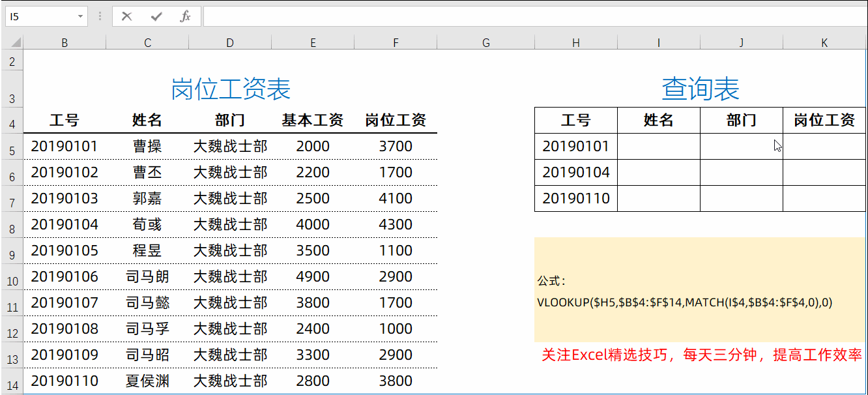Click the cancel (X) icon in formula bar
868x395 pixels.
tap(127, 16)
